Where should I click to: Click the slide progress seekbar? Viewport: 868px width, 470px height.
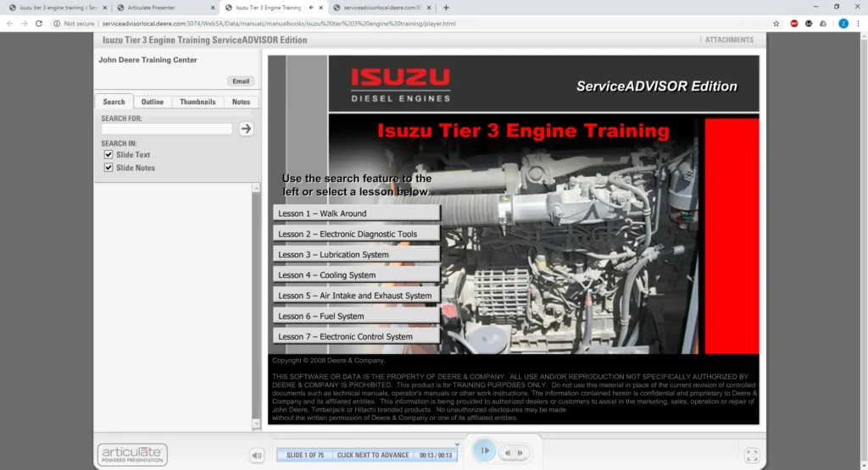(x=367, y=455)
